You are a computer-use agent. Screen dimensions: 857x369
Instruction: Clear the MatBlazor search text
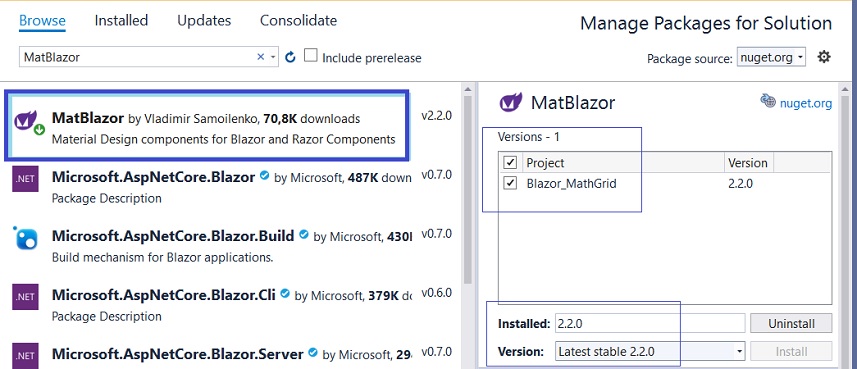coord(261,57)
